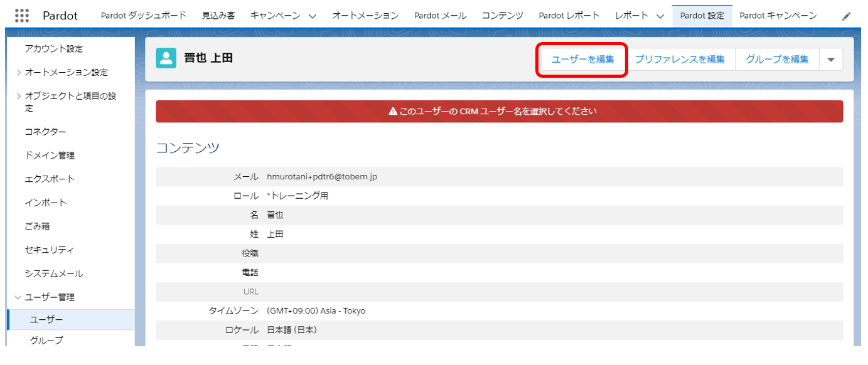Screen dimensions: 868x365
Task: Go to ドメイン管理 in the sidebar
Action: (50, 156)
